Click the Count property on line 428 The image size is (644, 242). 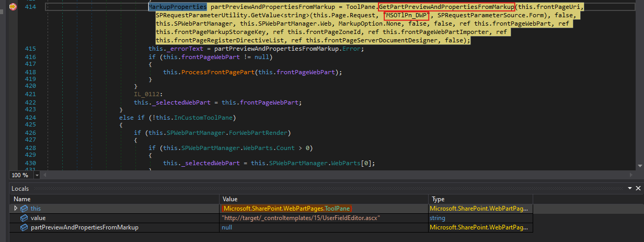point(285,147)
